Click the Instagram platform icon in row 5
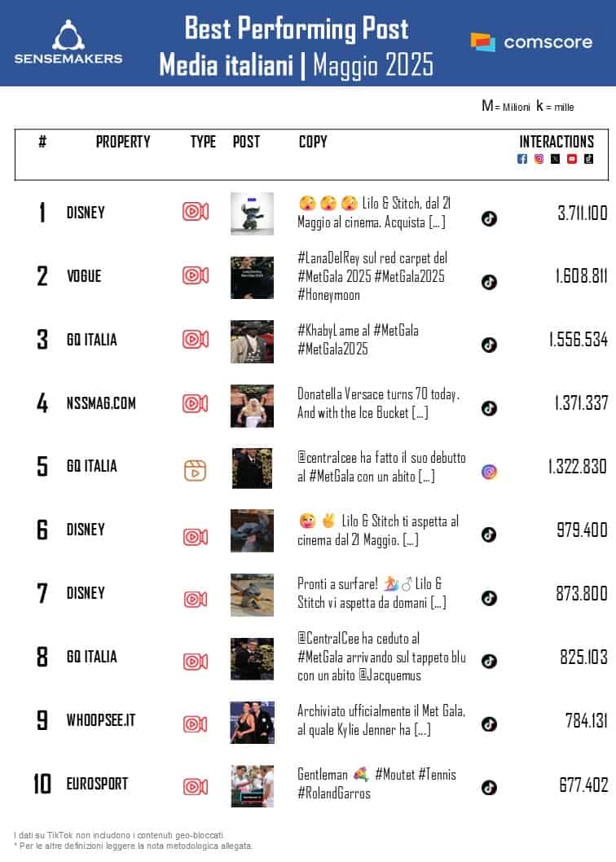The height and width of the screenshot is (862, 616). point(489,472)
